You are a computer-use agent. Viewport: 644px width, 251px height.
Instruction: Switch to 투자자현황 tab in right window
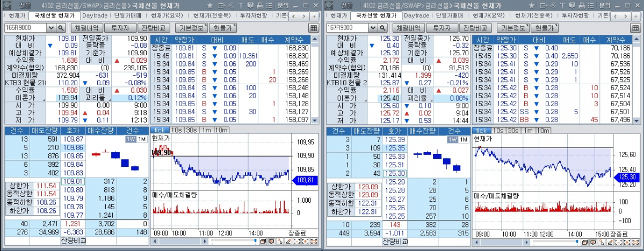tap(575, 16)
